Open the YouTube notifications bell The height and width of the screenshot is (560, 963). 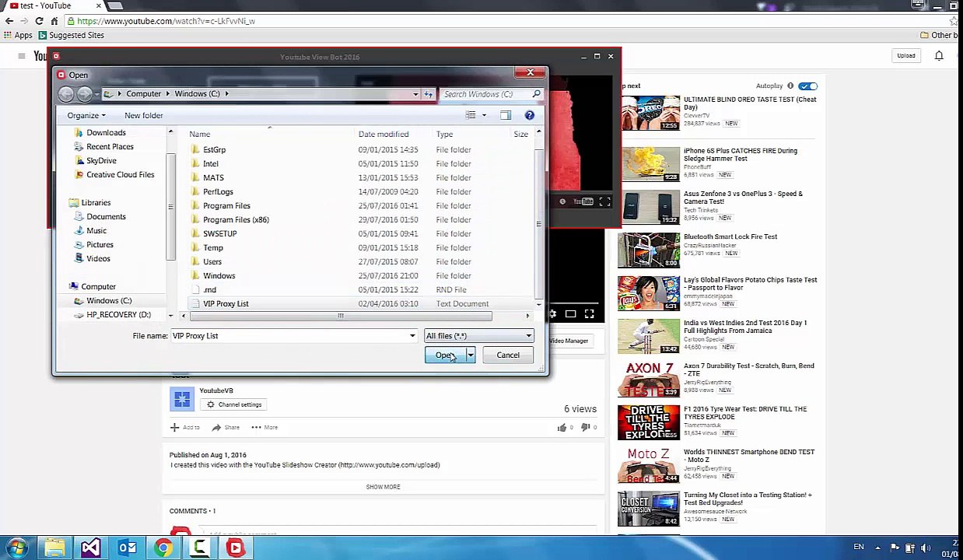[939, 55]
